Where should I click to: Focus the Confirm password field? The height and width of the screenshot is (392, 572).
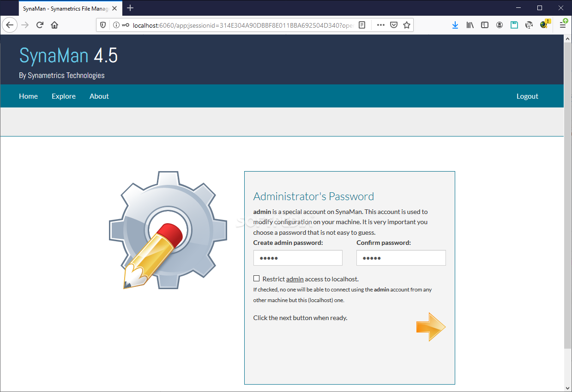pyautogui.click(x=401, y=258)
